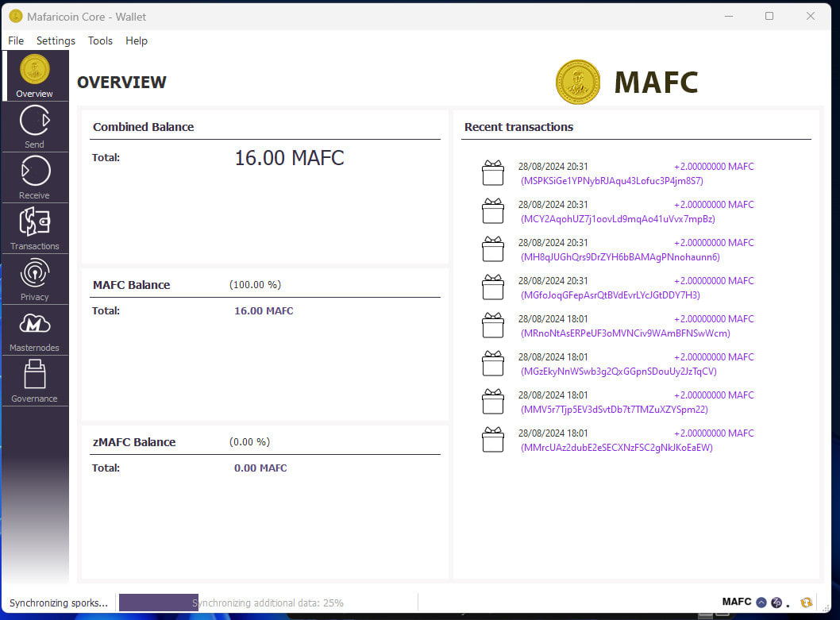Image resolution: width=840 pixels, height=620 pixels.
Task: Click the MAFC coin logo near the heading
Action: click(577, 82)
